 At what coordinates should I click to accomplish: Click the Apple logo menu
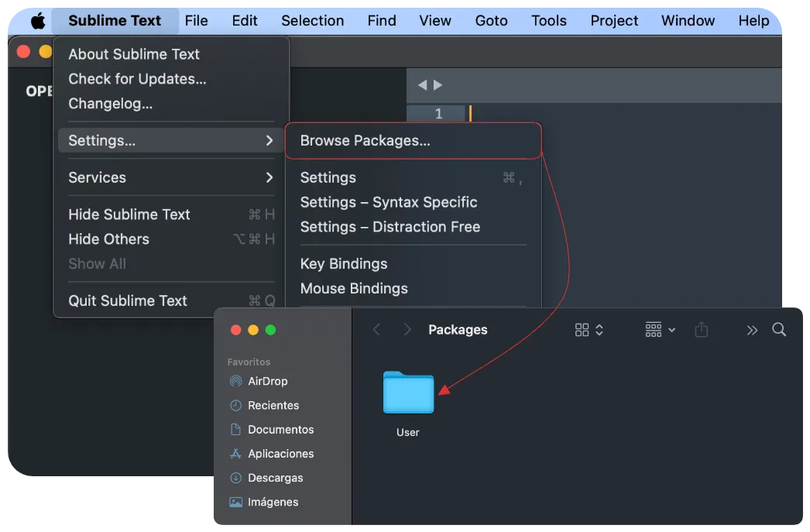tap(37, 21)
